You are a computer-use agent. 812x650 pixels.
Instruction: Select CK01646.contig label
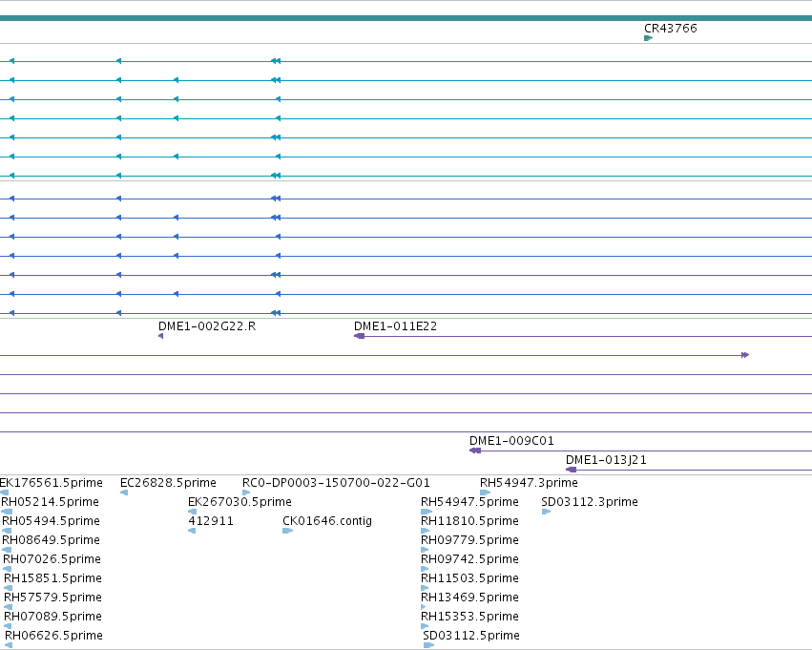[327, 521]
